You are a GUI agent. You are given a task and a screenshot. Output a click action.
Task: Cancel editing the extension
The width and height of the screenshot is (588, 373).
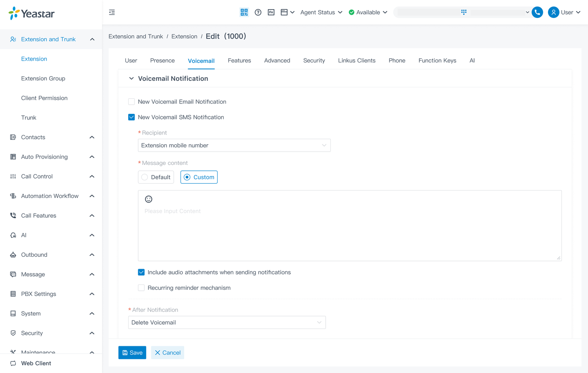(x=168, y=353)
